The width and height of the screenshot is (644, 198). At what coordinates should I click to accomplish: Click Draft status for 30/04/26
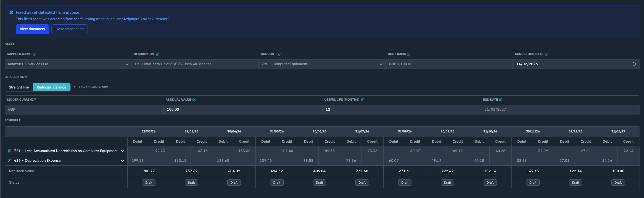234,183
